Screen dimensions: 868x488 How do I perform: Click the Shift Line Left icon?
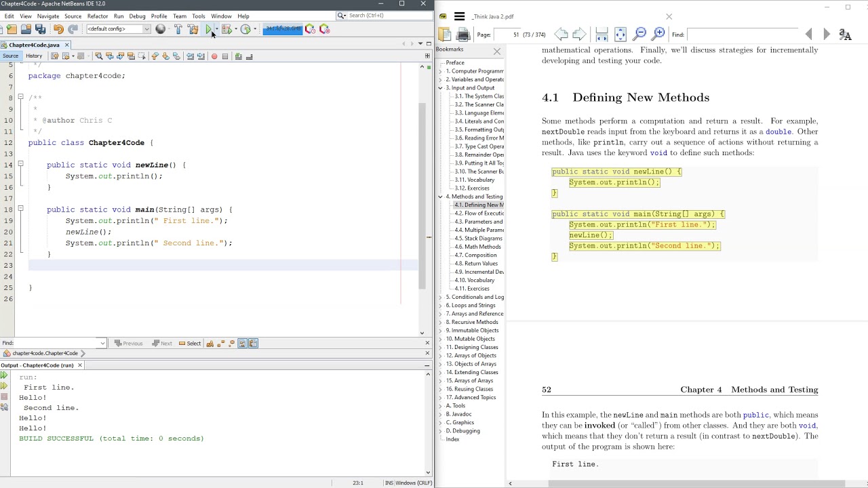pos(190,56)
